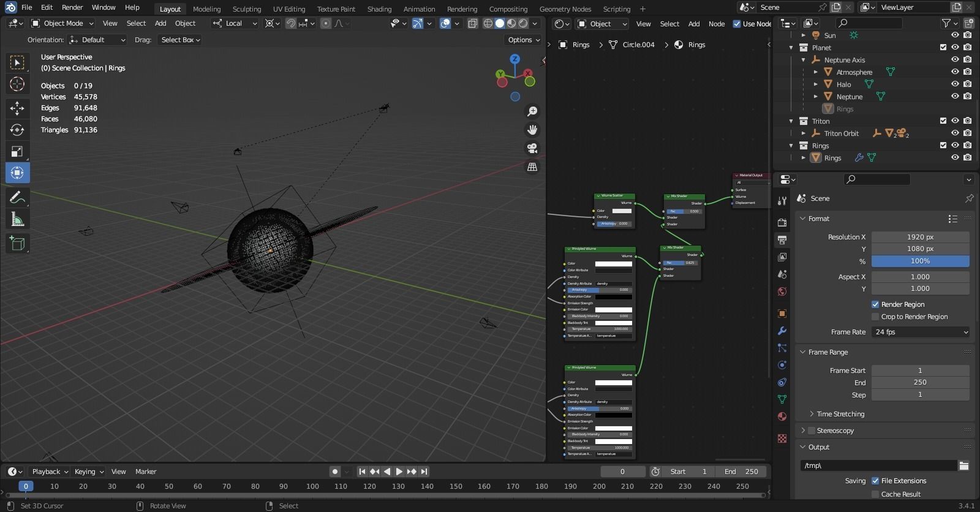Enable Crop to Render Region

click(875, 317)
